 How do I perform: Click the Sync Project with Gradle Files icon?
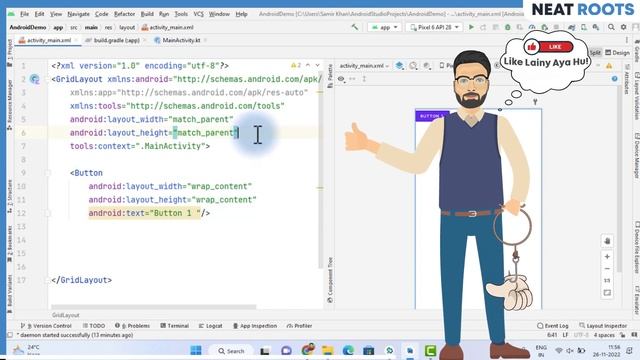click(572, 27)
